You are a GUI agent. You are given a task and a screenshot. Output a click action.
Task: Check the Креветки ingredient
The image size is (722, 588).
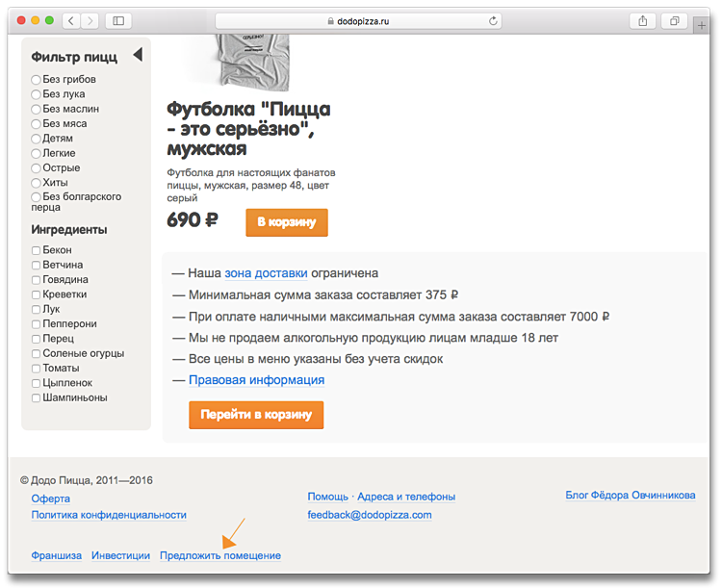click(x=36, y=294)
